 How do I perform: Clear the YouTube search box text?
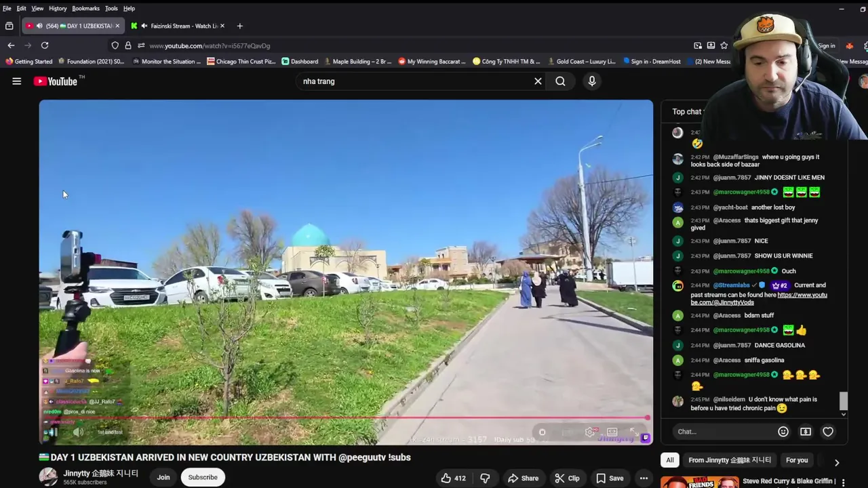pyautogui.click(x=538, y=81)
